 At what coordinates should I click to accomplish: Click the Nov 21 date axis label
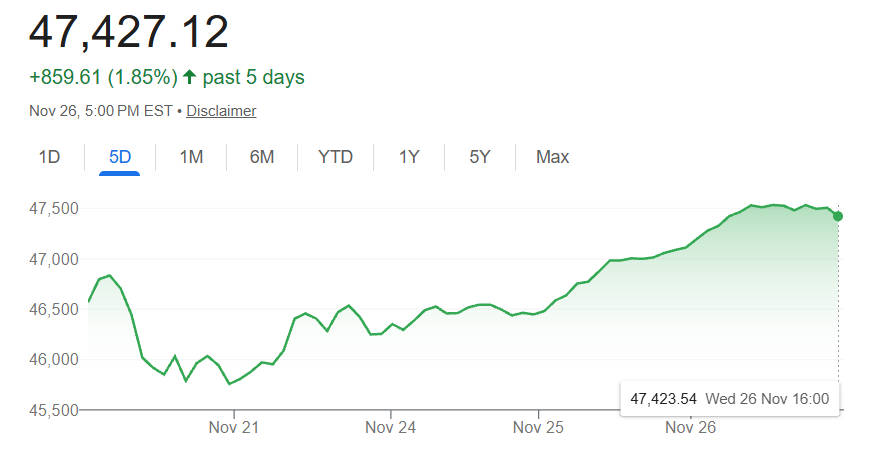pos(234,428)
